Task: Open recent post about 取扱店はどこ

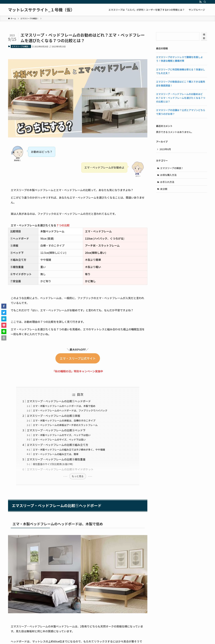Action: click(x=181, y=83)
